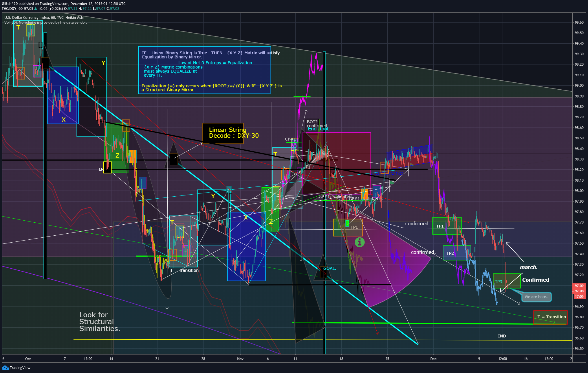Click the TradingView logo icon

tap(5, 368)
